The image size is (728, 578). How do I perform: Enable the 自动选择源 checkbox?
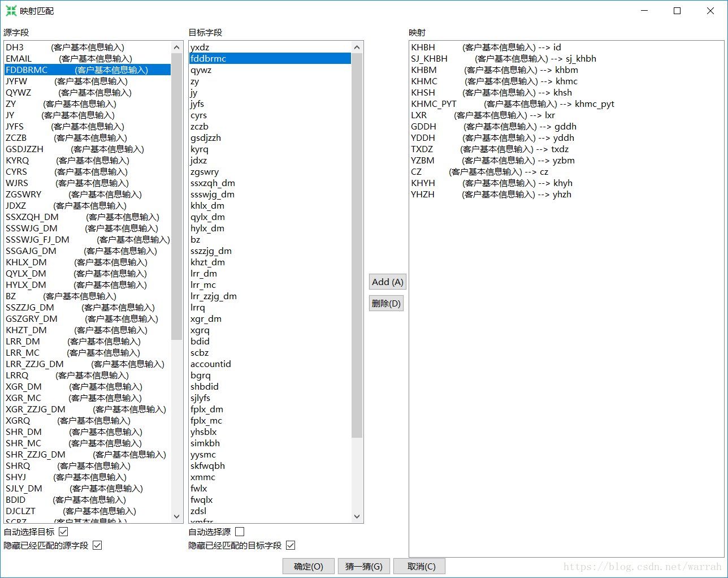coord(240,532)
